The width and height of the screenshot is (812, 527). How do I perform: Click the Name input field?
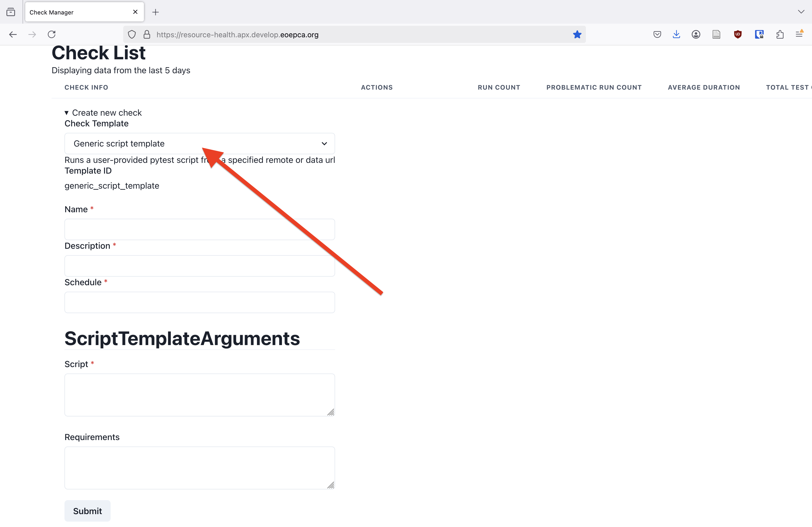[x=200, y=229]
